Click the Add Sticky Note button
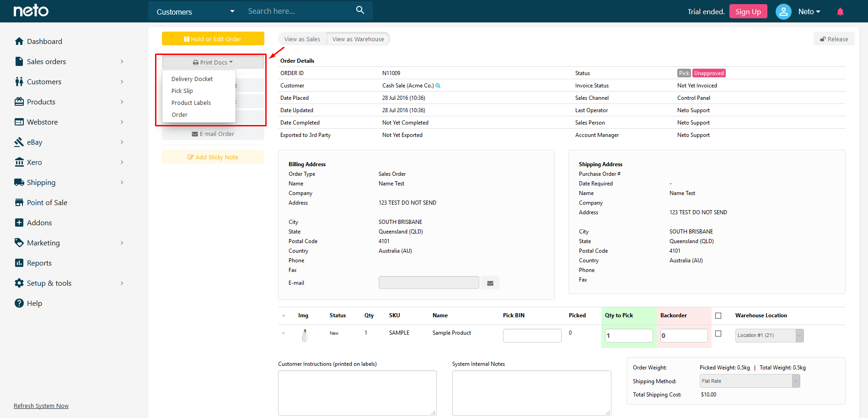 coord(213,157)
